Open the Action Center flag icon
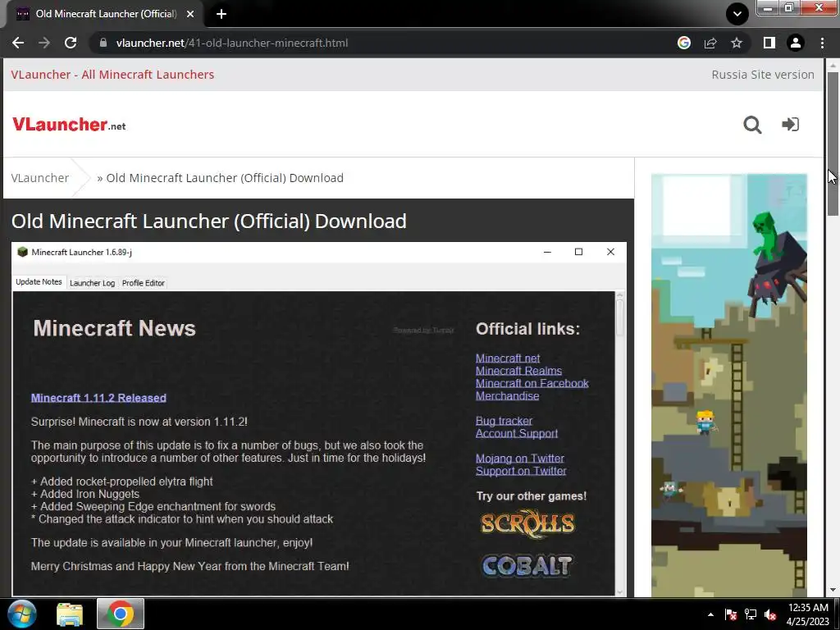The image size is (840, 630). coord(730,614)
